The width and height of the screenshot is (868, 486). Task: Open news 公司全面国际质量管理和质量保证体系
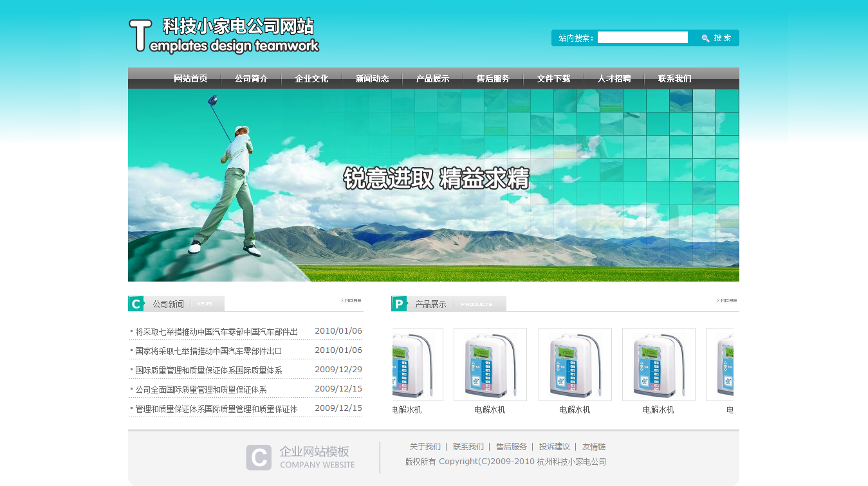(x=201, y=390)
